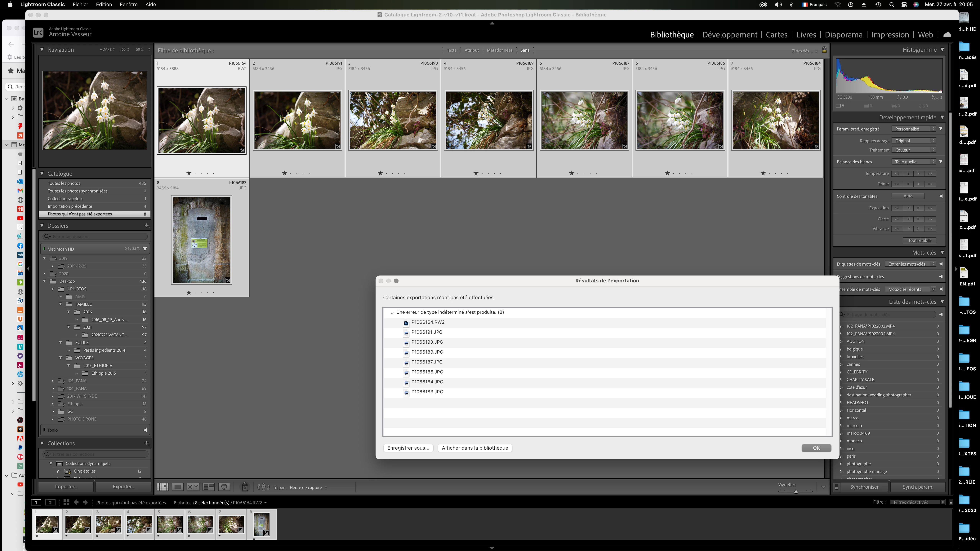
Task: Add new collection with Collections plus icon
Action: pos(146,443)
